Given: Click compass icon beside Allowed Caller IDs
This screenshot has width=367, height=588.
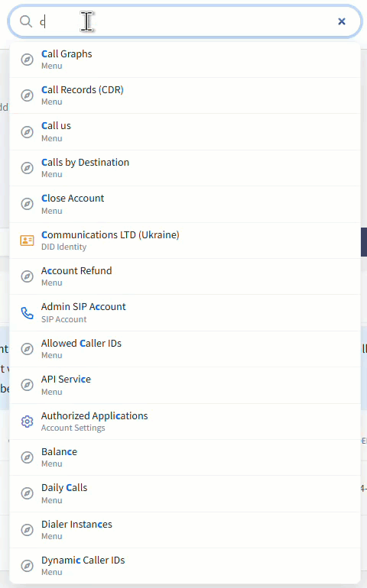Looking at the screenshot, I should click(27, 349).
